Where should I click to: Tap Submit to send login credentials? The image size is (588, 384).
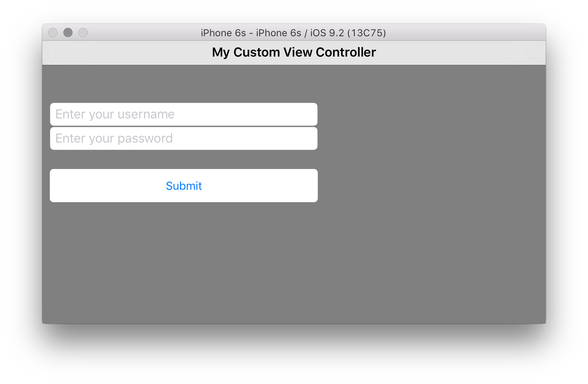[184, 186]
